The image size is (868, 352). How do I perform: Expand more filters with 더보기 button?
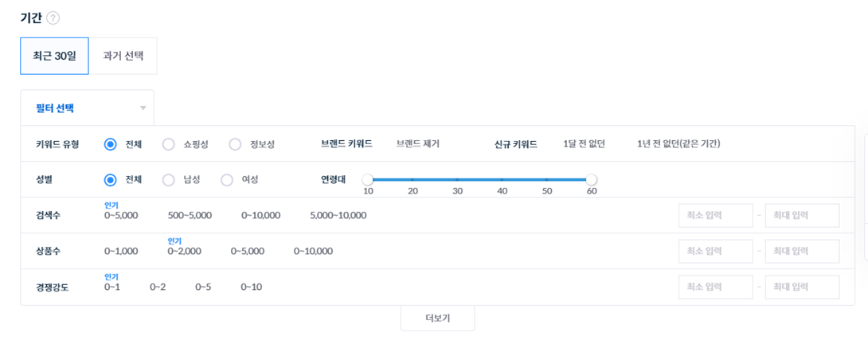click(x=437, y=318)
